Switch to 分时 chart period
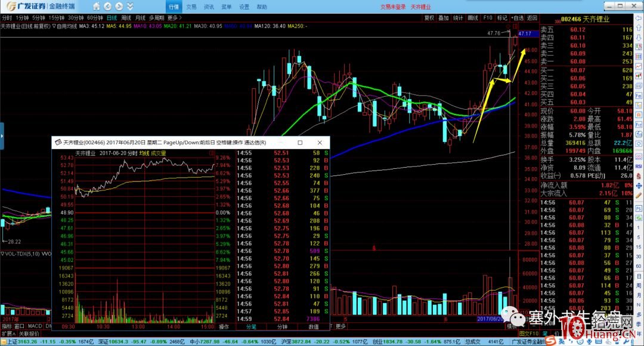The image size is (644, 346). 7,18
